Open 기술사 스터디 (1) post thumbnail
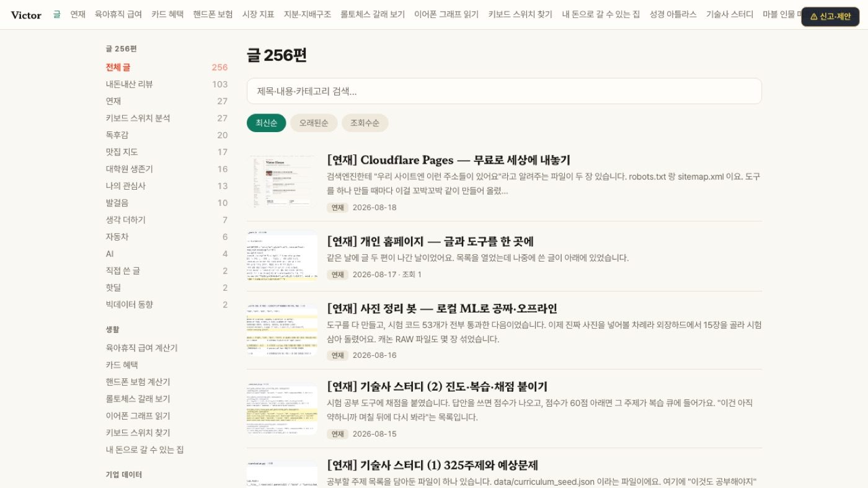Image resolution: width=868 pixels, height=488 pixels. [282, 474]
